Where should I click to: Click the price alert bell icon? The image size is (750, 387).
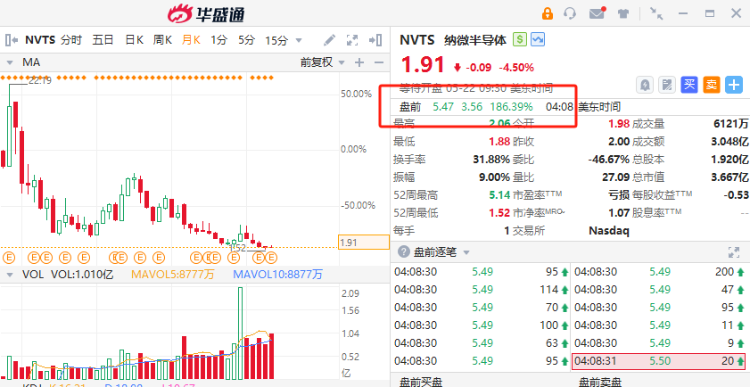[645, 85]
